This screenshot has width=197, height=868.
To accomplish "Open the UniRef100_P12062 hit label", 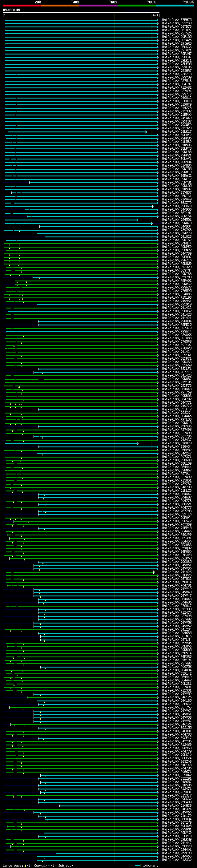I will (176, 88).
